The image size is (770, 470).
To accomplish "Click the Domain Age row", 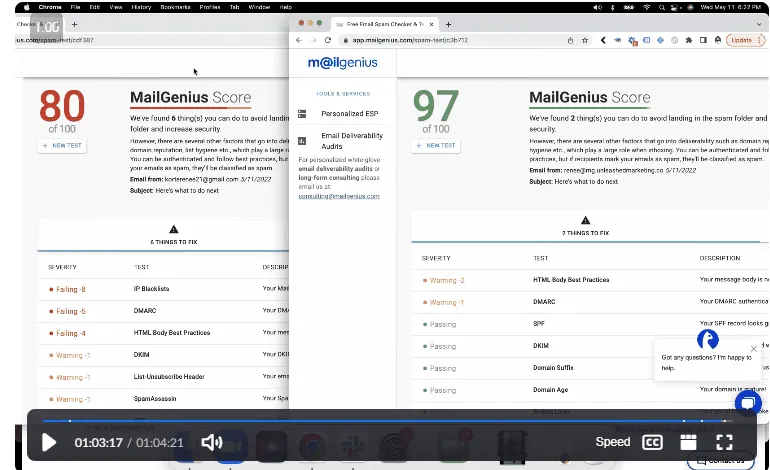I will 589,390.
